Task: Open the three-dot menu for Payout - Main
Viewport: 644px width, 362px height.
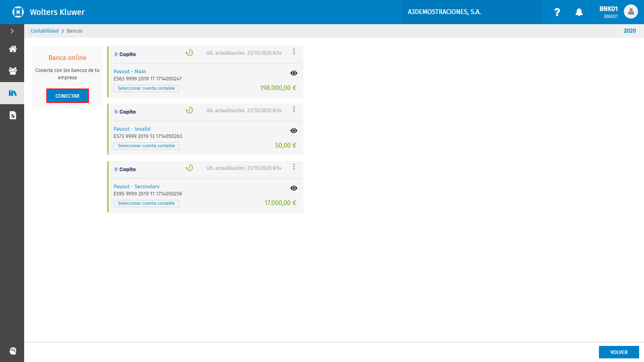Action: click(x=294, y=51)
